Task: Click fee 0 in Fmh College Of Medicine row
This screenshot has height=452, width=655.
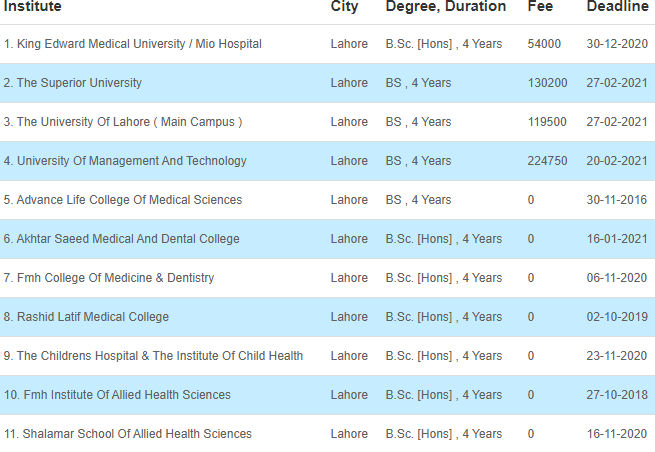Action: (x=531, y=278)
